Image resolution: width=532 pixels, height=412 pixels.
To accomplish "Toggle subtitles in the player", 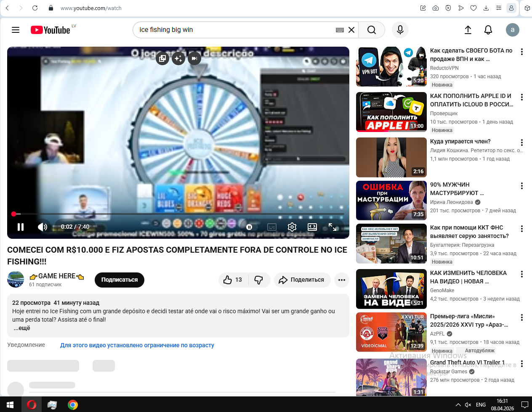I will [x=272, y=227].
